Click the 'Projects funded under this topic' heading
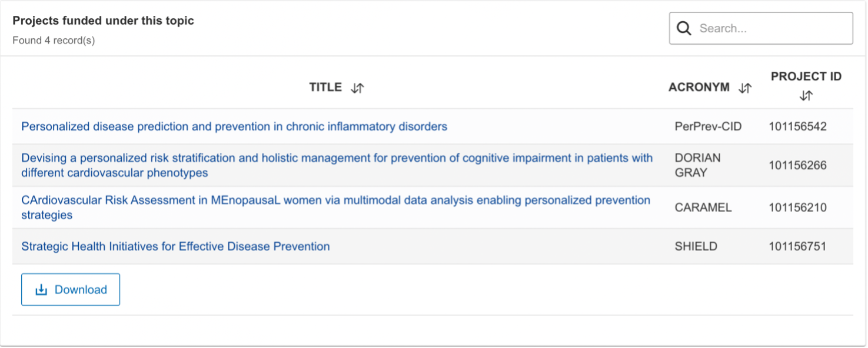The image size is (868, 348). pos(103,21)
